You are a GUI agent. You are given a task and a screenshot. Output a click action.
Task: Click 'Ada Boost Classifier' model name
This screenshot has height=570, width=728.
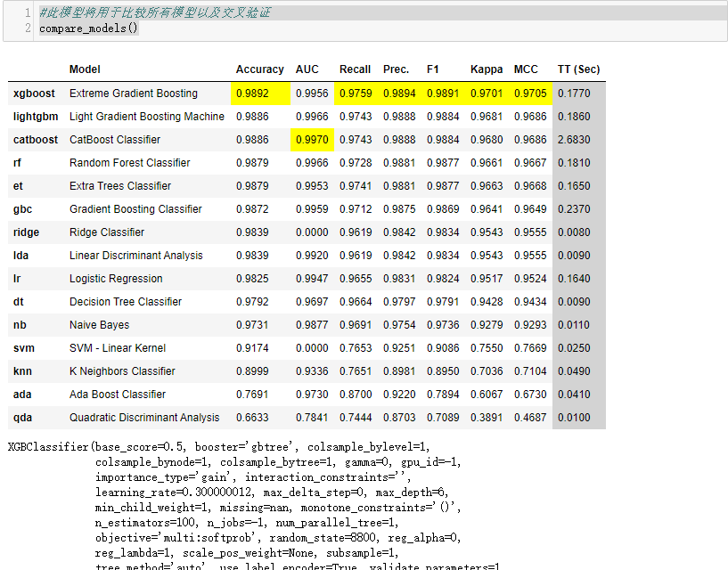click(118, 395)
